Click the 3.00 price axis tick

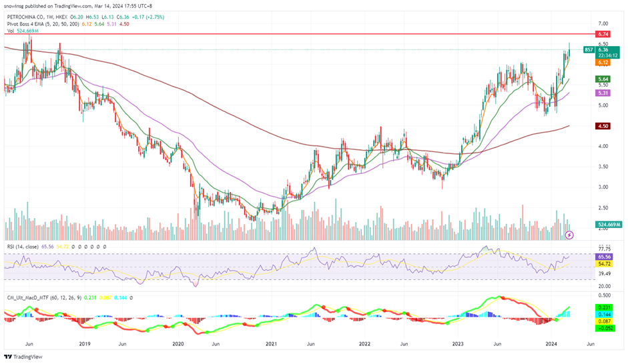coord(603,187)
